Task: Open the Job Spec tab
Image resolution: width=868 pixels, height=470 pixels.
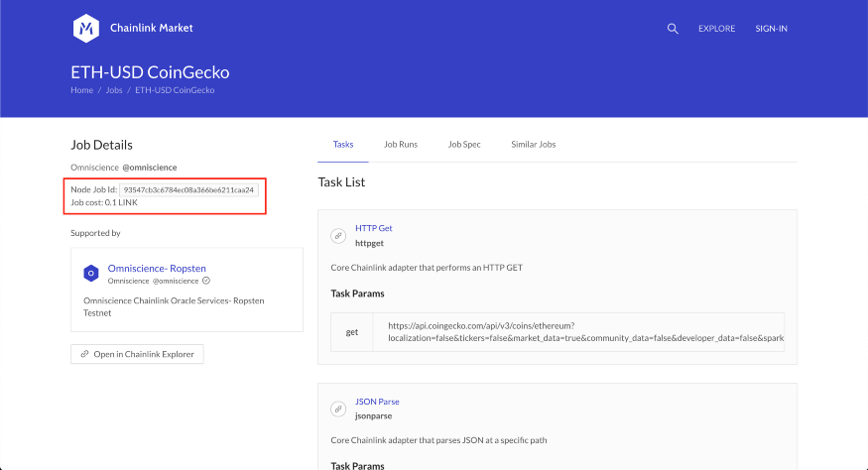Action: pos(464,145)
